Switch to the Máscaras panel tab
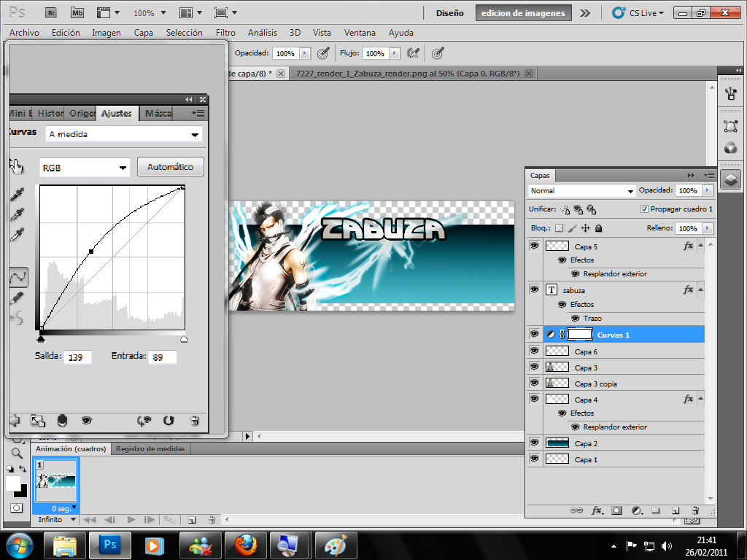 point(158,113)
